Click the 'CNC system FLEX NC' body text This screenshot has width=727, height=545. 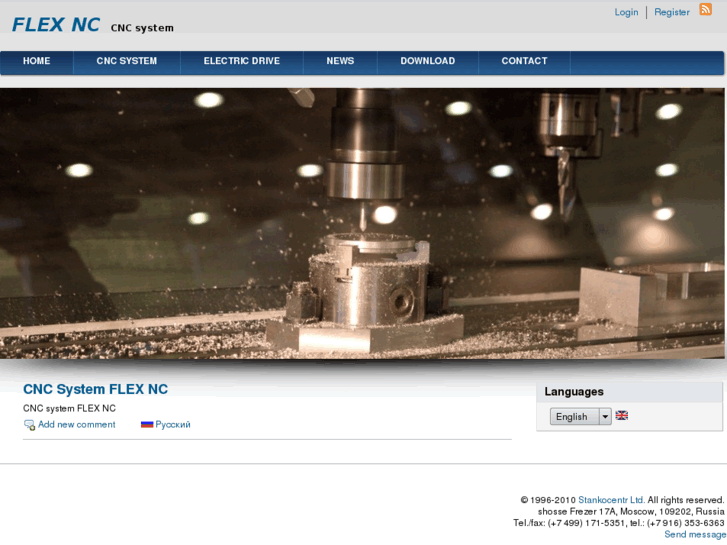click(70, 409)
